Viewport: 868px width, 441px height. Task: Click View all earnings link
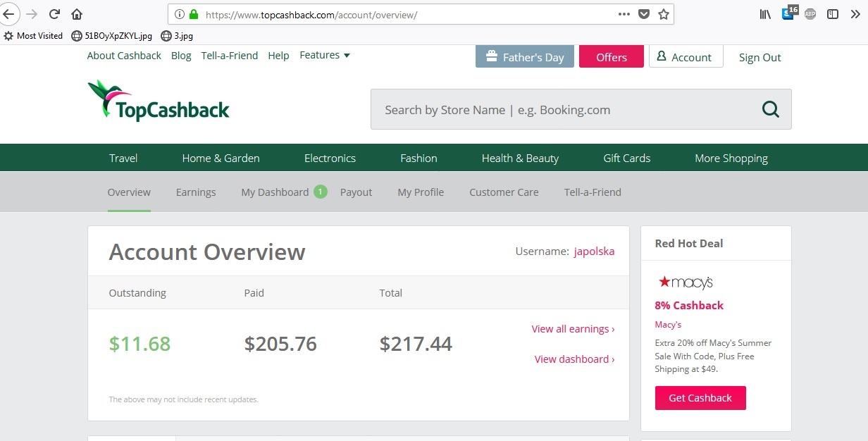pos(573,329)
